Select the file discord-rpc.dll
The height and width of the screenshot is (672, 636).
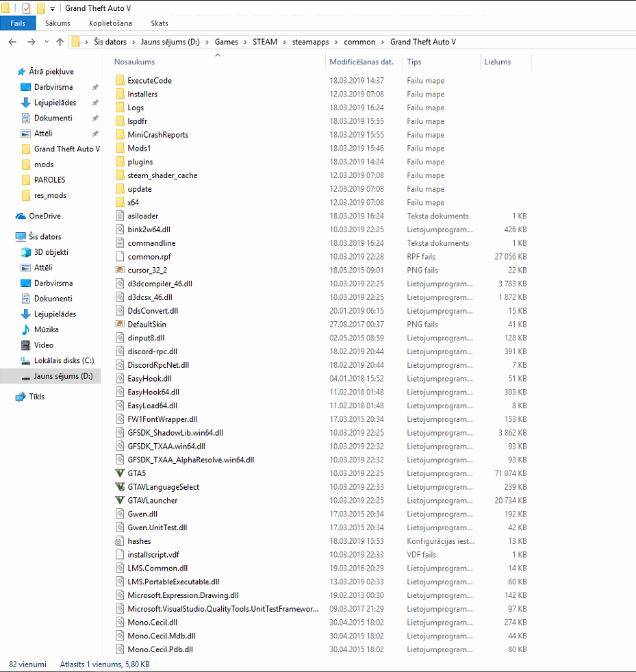153,351
